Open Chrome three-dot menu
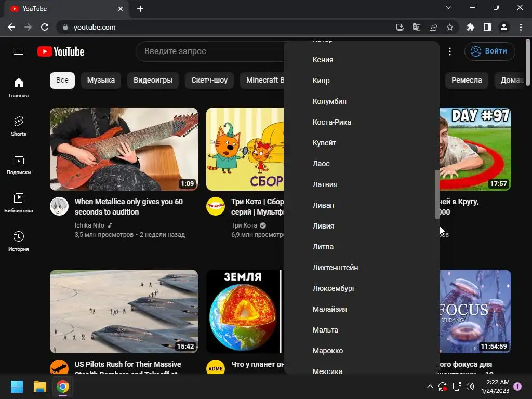This screenshot has width=532, height=399. pos(521,27)
